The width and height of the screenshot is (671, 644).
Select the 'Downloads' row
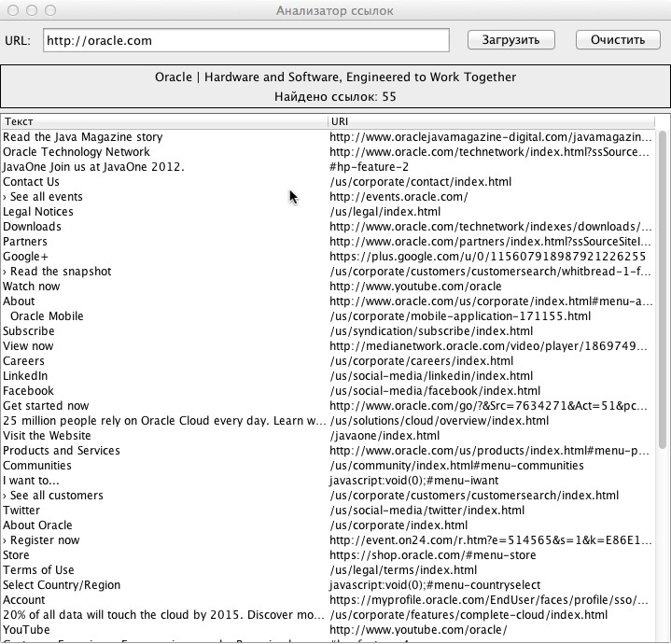click(x=329, y=227)
